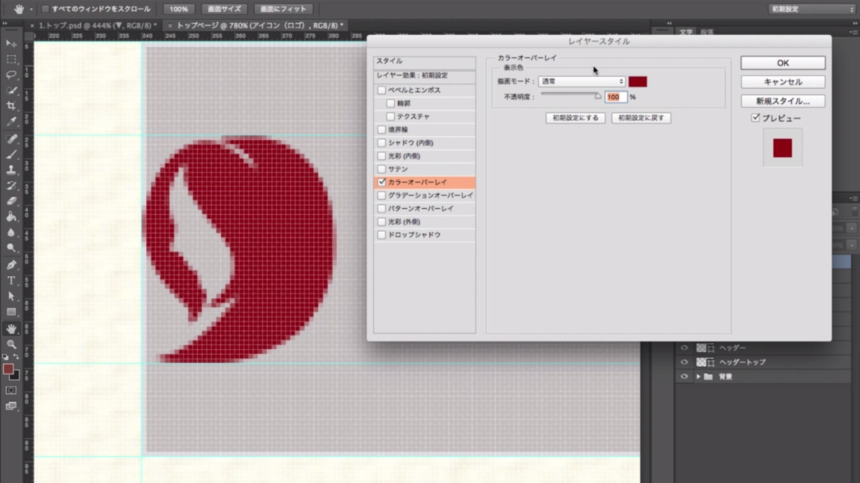Open the 描画モード blend mode dropdown

(581, 81)
